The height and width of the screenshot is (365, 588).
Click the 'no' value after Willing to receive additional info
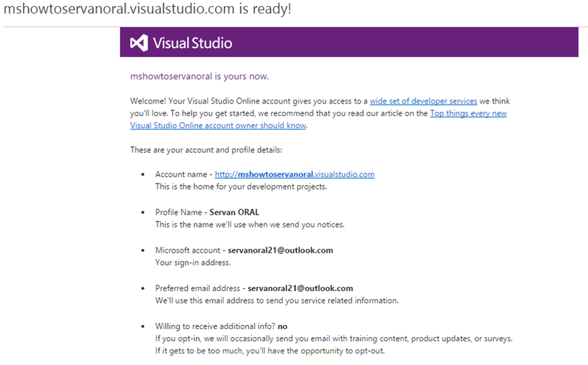[282, 326]
